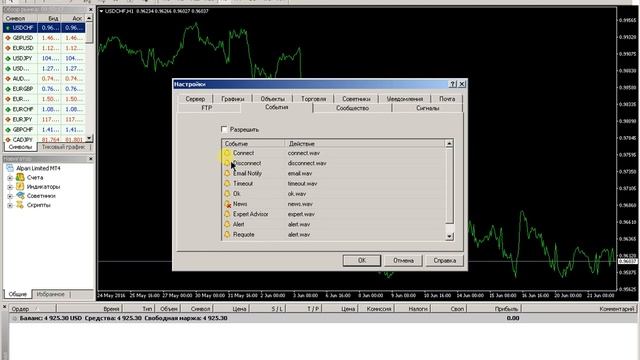Select EURGBP symbol row

[x=44, y=89]
